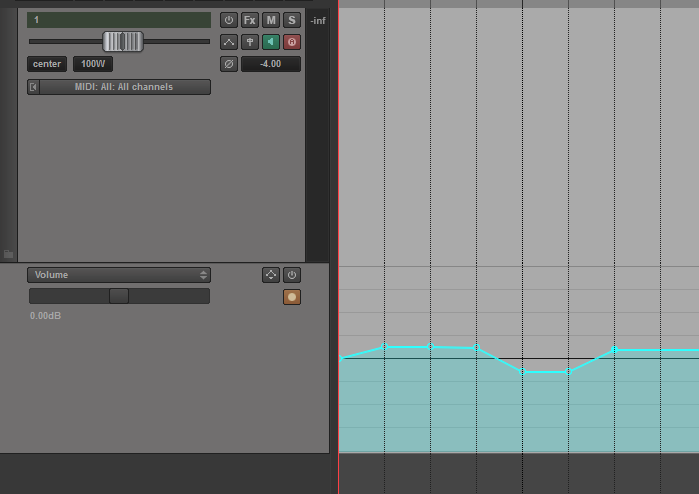Screen dimensions: 699x494
Task: Click the input icon beside the MIDI selector
Action: coord(33,87)
